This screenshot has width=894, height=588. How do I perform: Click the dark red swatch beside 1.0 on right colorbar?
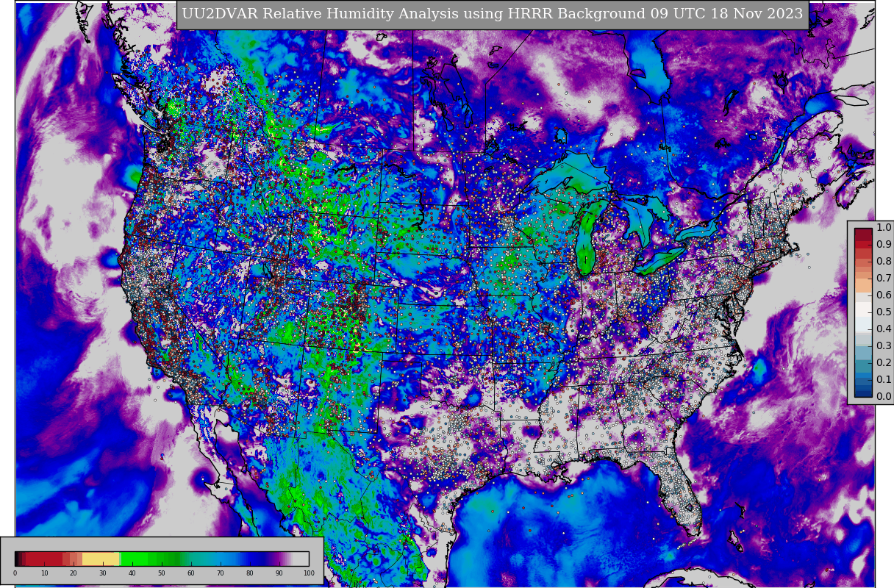point(863,234)
